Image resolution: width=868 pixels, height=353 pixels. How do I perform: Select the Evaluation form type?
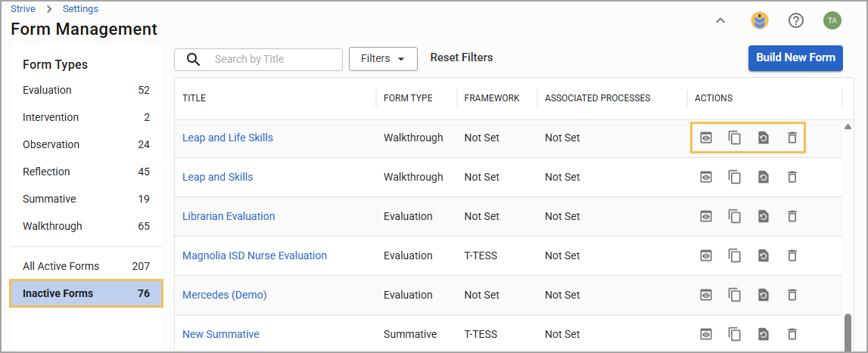click(86, 90)
